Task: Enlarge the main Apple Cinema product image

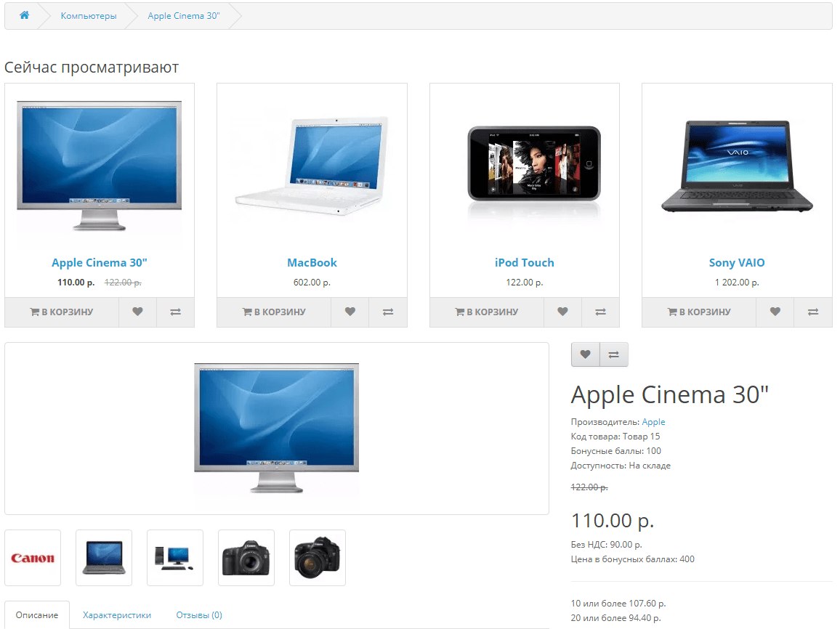Action: 276,429
